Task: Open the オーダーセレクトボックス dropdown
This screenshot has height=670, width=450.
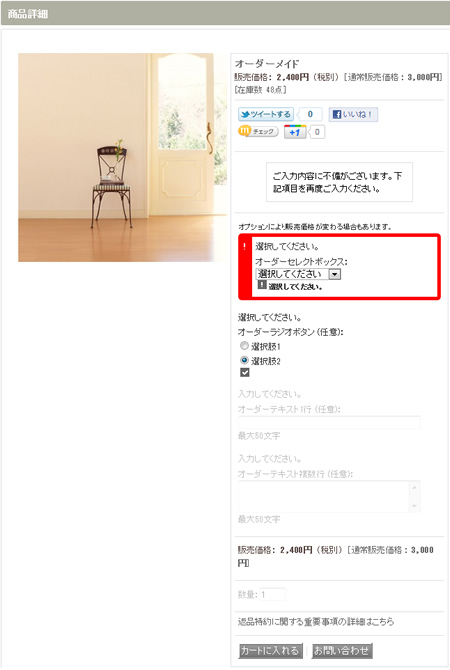Action: click(x=298, y=274)
